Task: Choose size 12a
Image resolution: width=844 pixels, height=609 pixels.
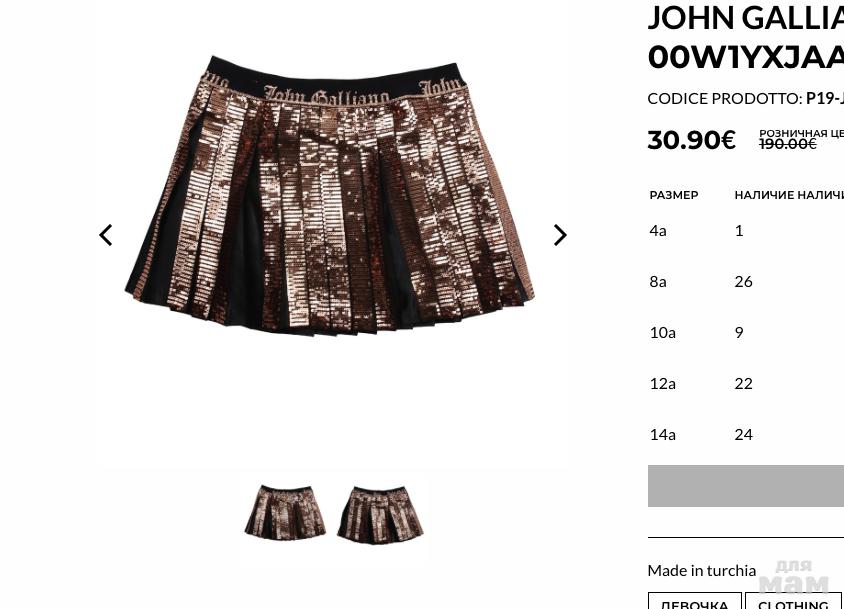Action: click(745, 384)
